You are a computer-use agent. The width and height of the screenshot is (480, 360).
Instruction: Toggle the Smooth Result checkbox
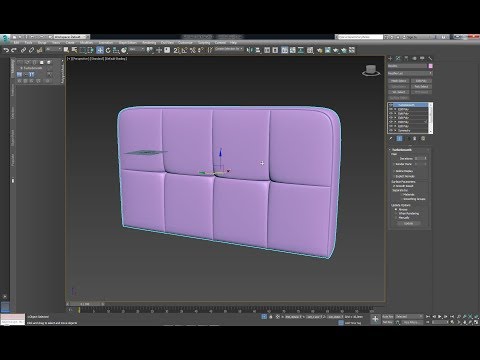[394, 186]
